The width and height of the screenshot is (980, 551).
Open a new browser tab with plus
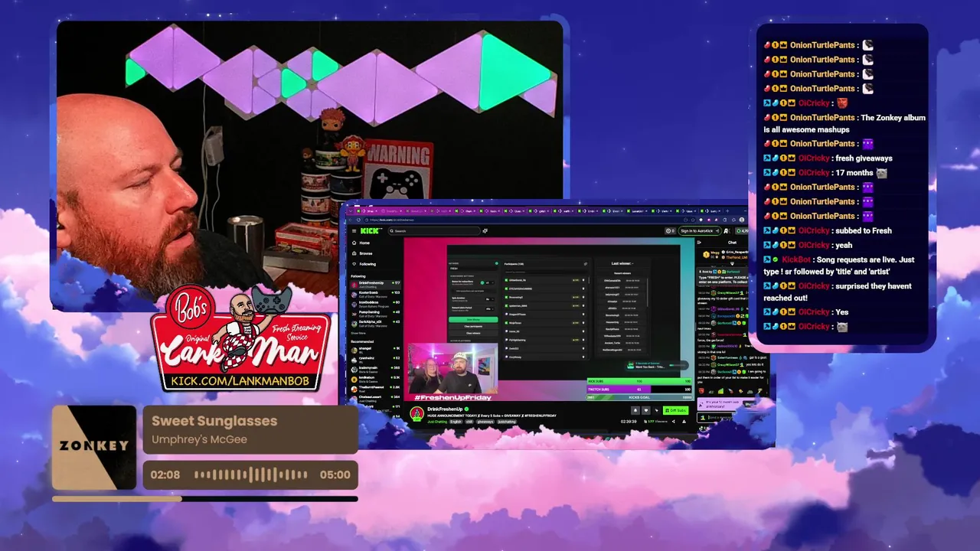pyautogui.click(x=727, y=211)
